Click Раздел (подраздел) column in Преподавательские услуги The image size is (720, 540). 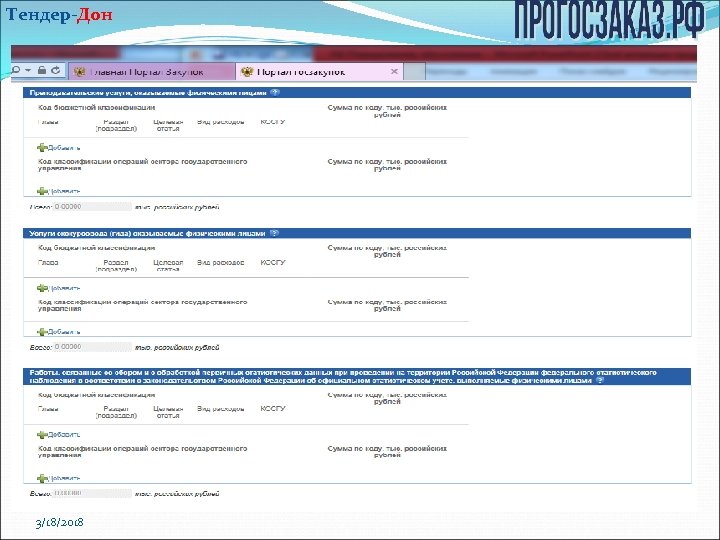click(116, 125)
